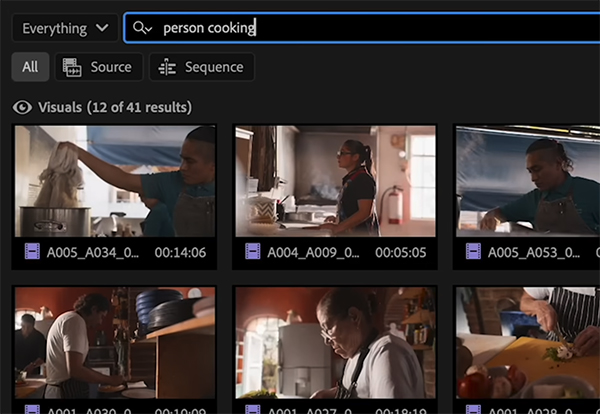600x414 pixels.
Task: Open the Everything scope dropdown
Action: (x=65, y=28)
